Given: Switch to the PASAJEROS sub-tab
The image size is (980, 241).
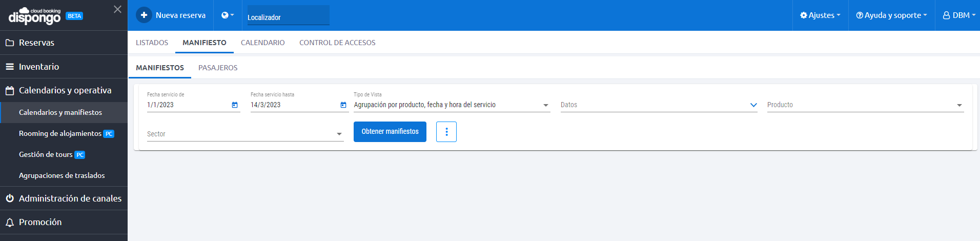Looking at the screenshot, I should click(218, 68).
